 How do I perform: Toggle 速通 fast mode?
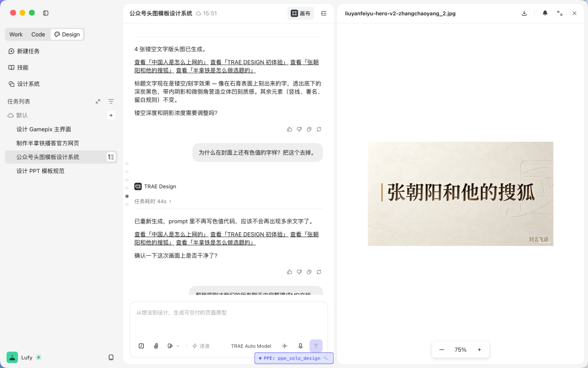(201, 346)
